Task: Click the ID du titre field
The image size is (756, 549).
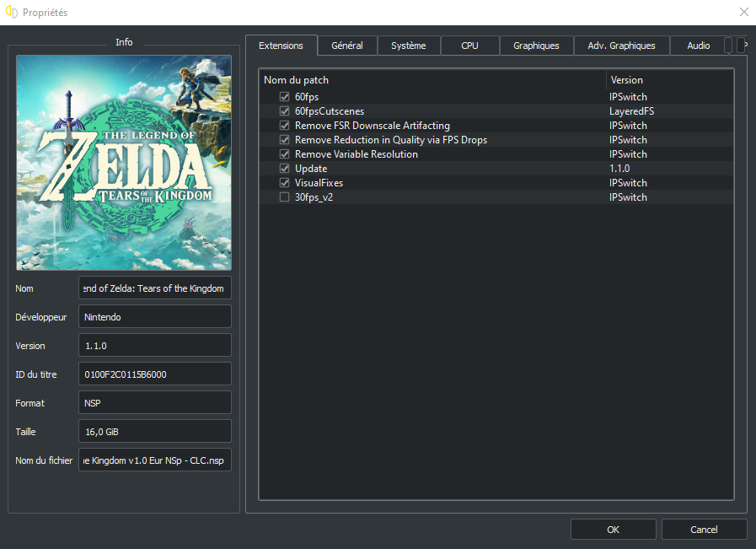Action: (154, 374)
